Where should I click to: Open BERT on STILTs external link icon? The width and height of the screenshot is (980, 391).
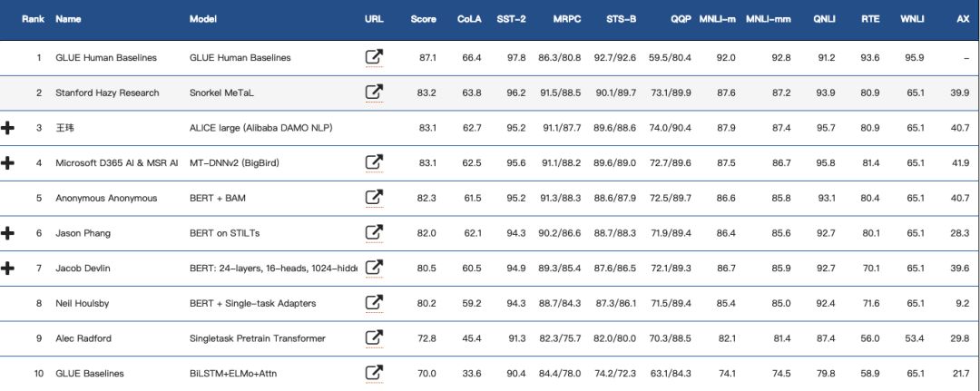pos(373,233)
